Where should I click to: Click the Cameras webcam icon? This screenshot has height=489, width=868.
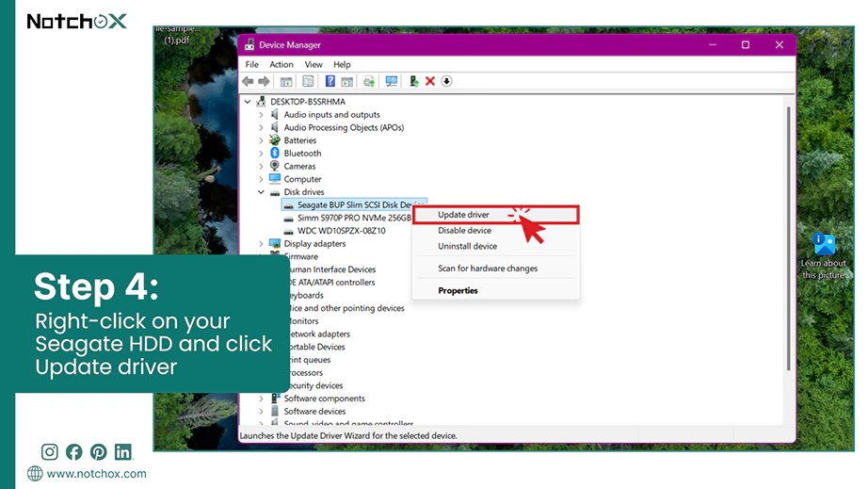[x=275, y=166]
